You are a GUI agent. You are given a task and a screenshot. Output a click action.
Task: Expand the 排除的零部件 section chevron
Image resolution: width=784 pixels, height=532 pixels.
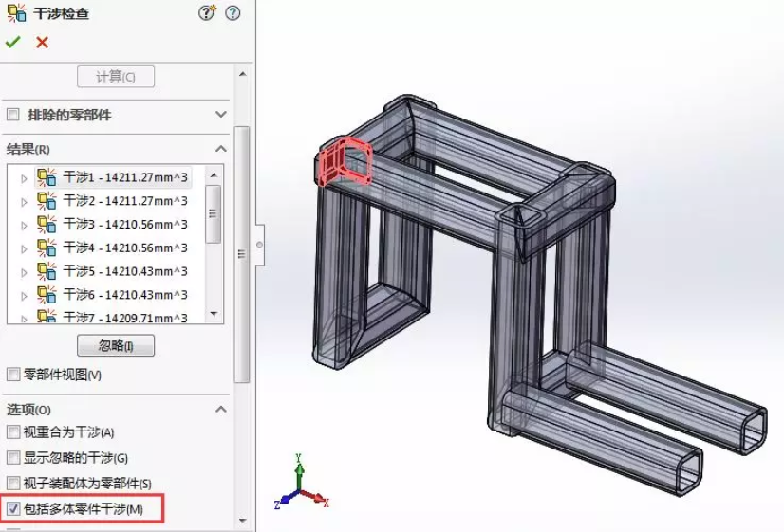click(221, 115)
